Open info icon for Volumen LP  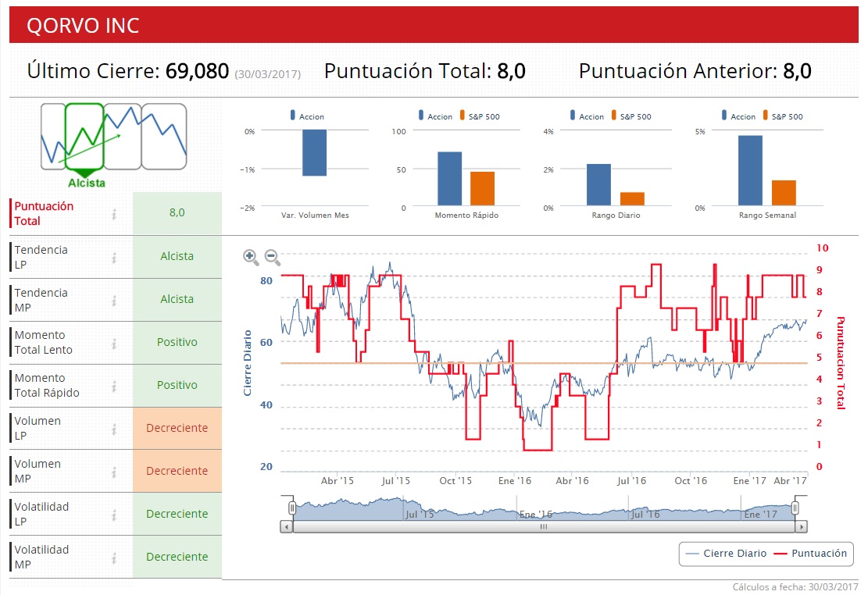coord(114,429)
